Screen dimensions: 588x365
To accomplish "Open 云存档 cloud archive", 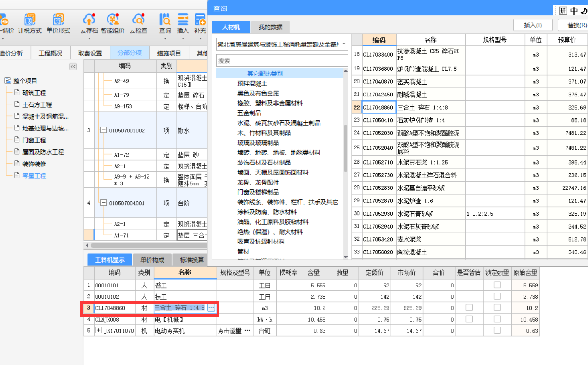I will pyautogui.click(x=89, y=23).
